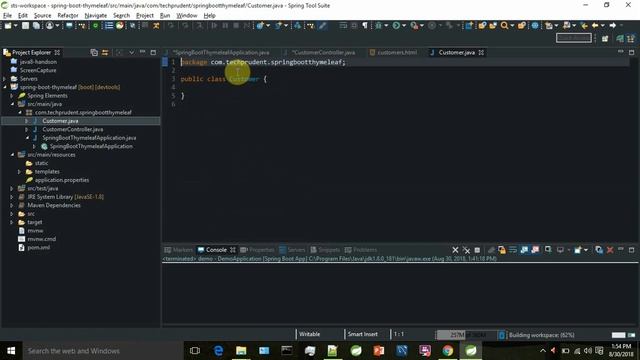Expand the Maven Dependencies node
The image size is (640, 360).
point(12,205)
